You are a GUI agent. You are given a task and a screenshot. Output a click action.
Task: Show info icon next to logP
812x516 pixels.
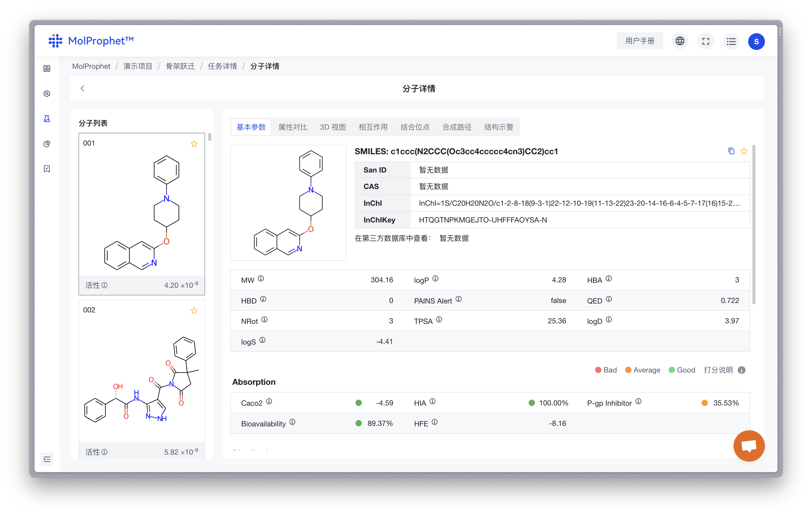pos(435,279)
